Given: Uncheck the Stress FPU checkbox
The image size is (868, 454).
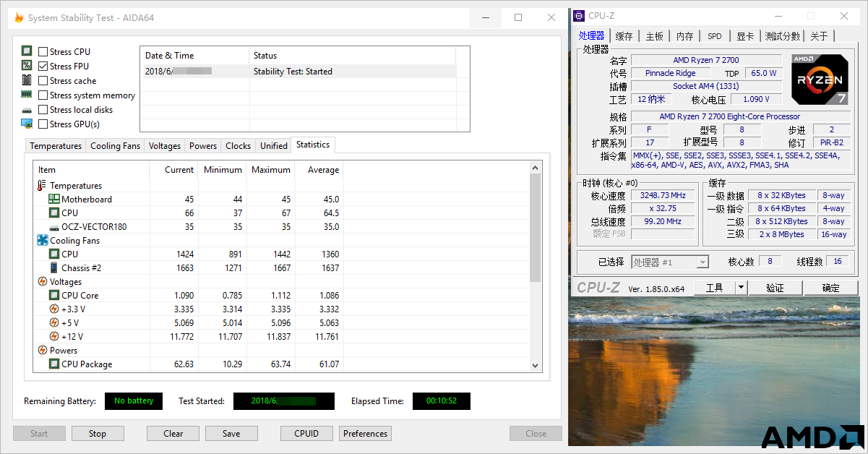Looking at the screenshot, I should [43, 67].
